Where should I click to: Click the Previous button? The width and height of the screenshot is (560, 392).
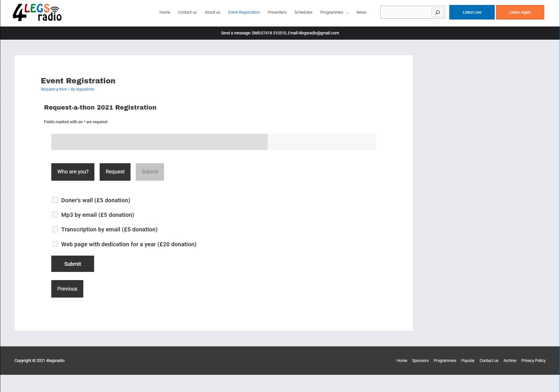[67, 289]
